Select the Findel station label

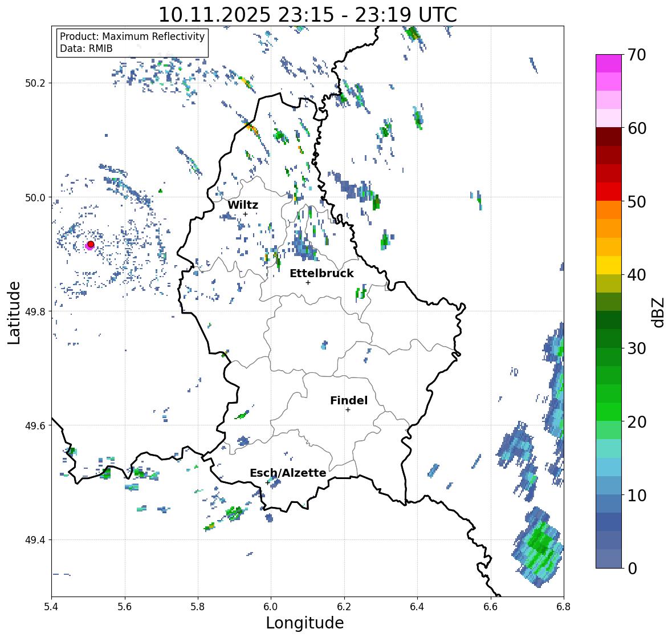pyautogui.click(x=349, y=400)
